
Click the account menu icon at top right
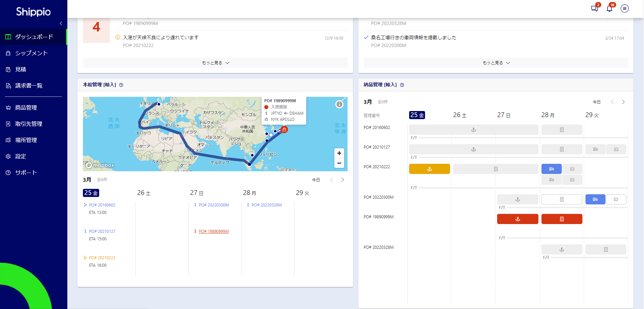(x=625, y=8)
